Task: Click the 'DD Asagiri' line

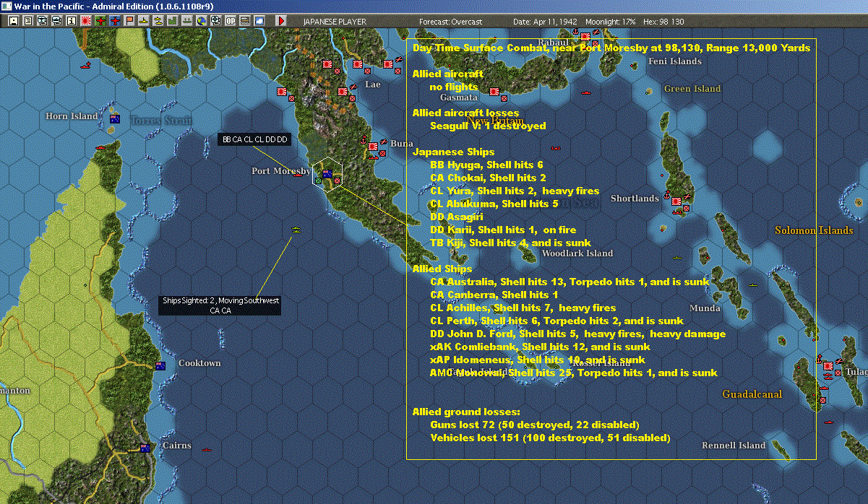Action: point(457,217)
